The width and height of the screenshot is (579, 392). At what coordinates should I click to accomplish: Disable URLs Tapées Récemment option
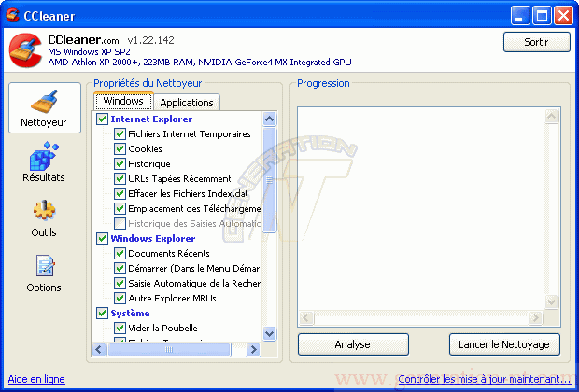(120, 178)
